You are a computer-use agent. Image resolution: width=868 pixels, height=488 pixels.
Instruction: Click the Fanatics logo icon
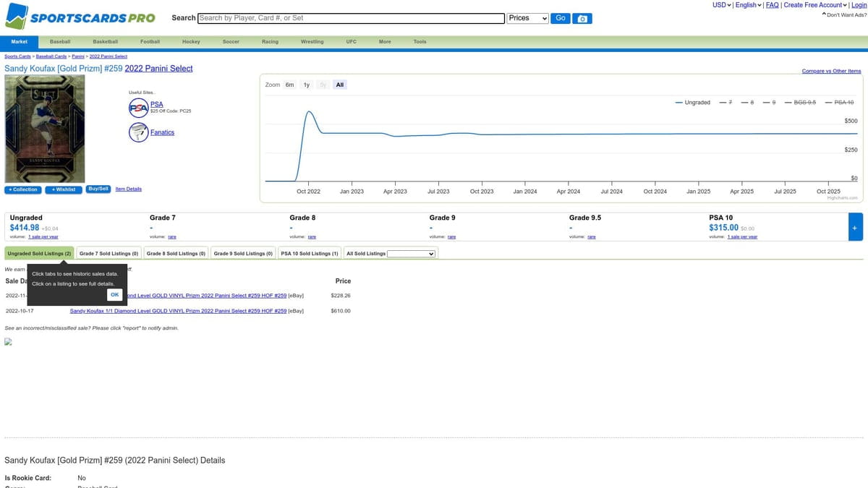click(x=138, y=132)
